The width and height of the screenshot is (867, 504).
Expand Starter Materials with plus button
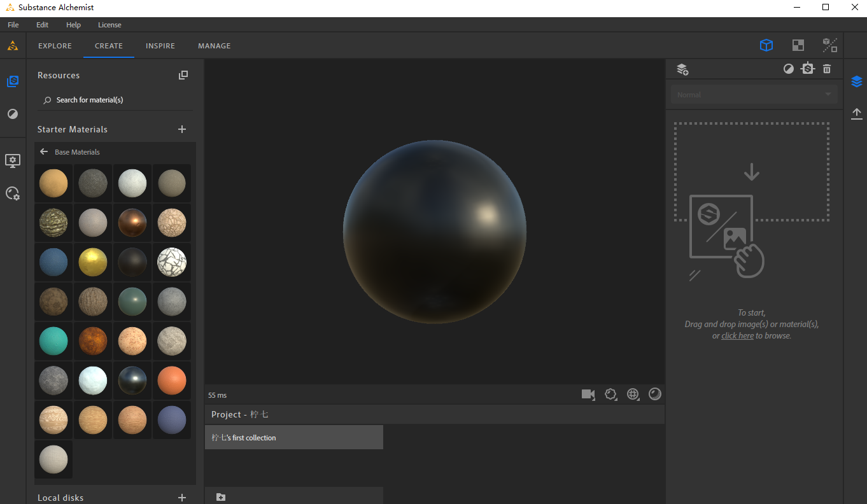pyautogui.click(x=182, y=129)
